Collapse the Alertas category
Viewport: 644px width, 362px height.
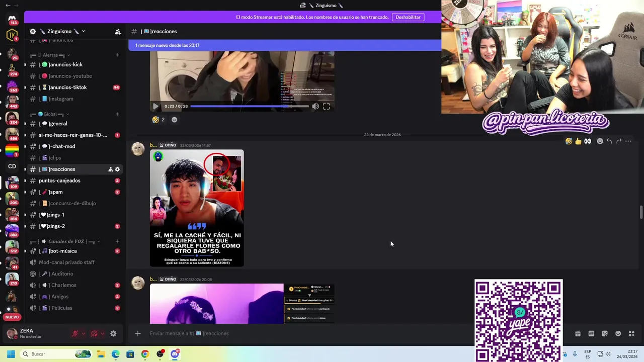point(50,55)
